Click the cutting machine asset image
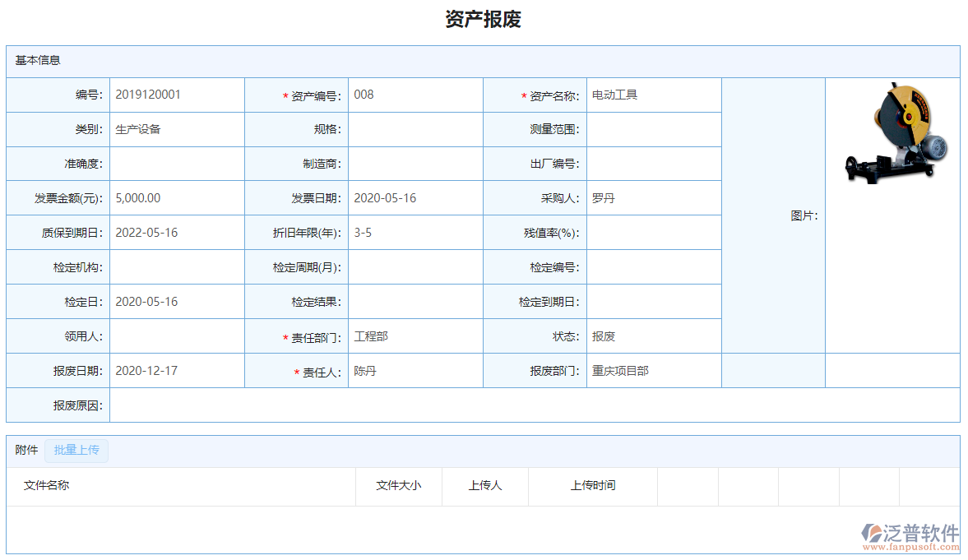The height and width of the screenshot is (560, 968). (x=893, y=132)
